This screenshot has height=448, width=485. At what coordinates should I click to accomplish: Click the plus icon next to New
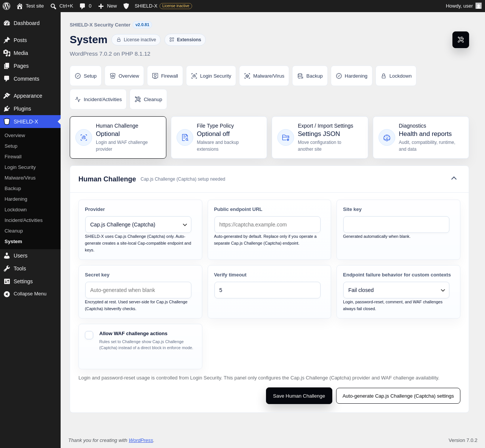[101, 6]
